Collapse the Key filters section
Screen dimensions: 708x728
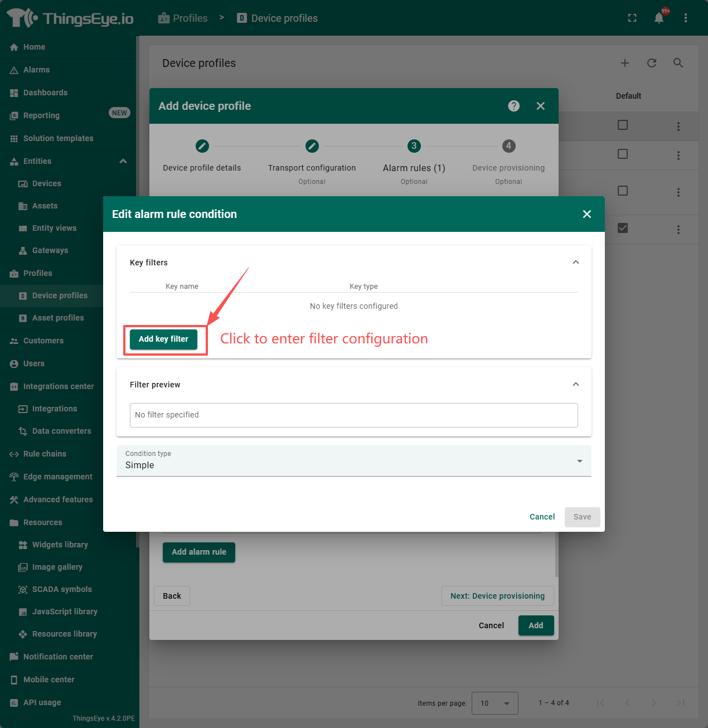[576, 263]
